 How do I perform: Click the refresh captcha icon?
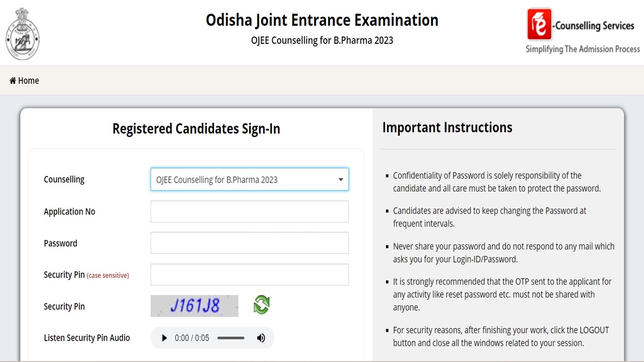pos(261,304)
